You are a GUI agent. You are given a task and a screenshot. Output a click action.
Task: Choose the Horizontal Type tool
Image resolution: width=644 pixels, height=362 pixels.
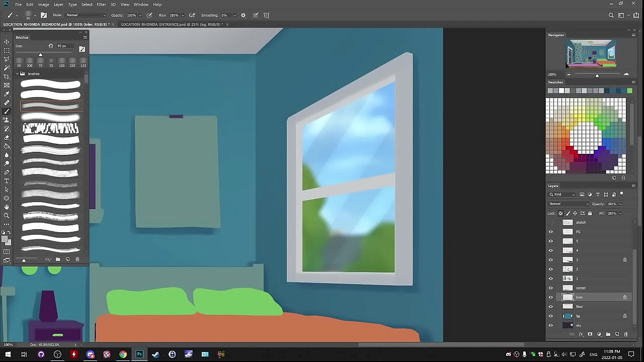pos(7,181)
